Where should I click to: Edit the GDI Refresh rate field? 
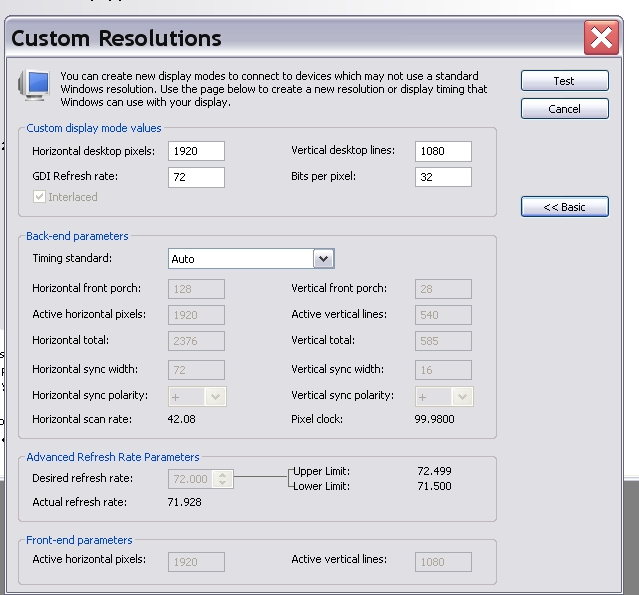click(x=196, y=177)
